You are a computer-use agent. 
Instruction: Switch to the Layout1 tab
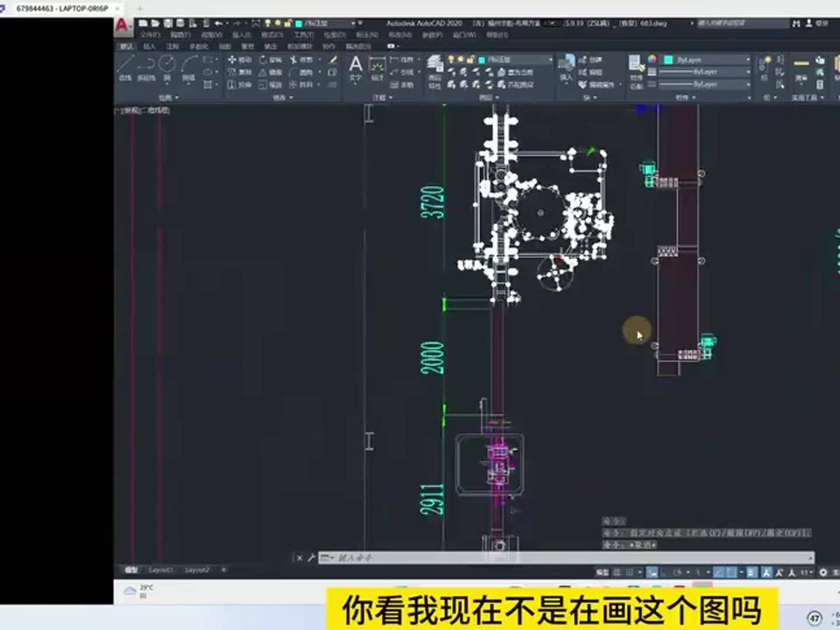click(160, 570)
